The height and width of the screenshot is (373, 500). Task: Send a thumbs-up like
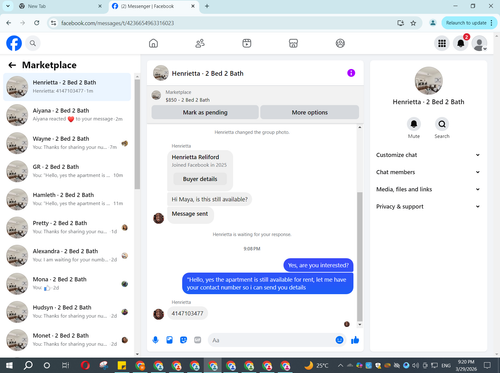click(355, 340)
